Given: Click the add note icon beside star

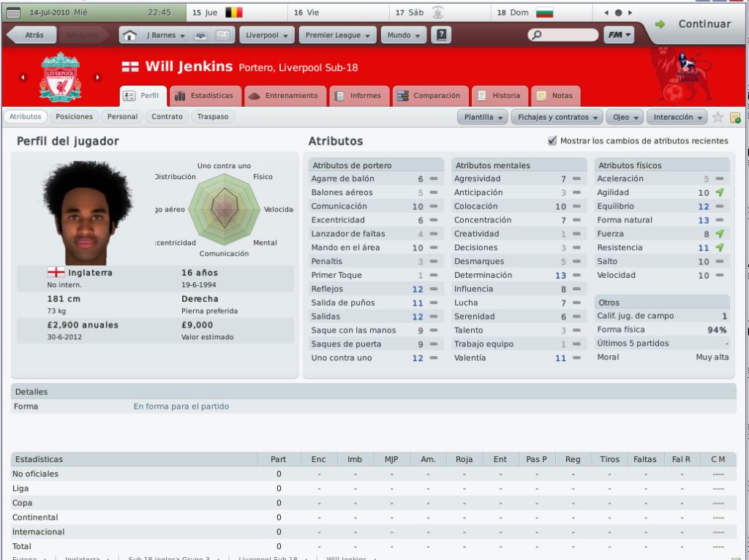Looking at the screenshot, I should click(735, 118).
